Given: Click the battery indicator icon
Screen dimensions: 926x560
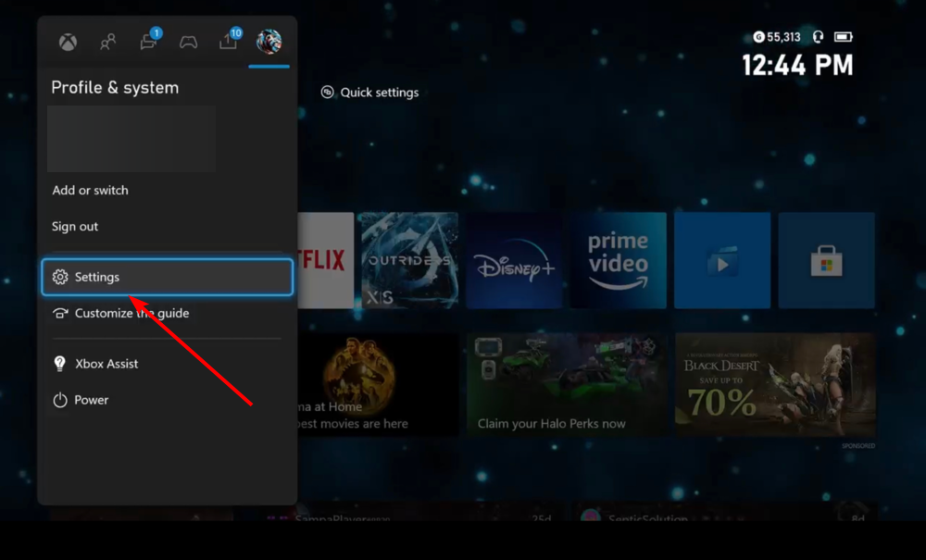Looking at the screenshot, I should click(x=843, y=36).
